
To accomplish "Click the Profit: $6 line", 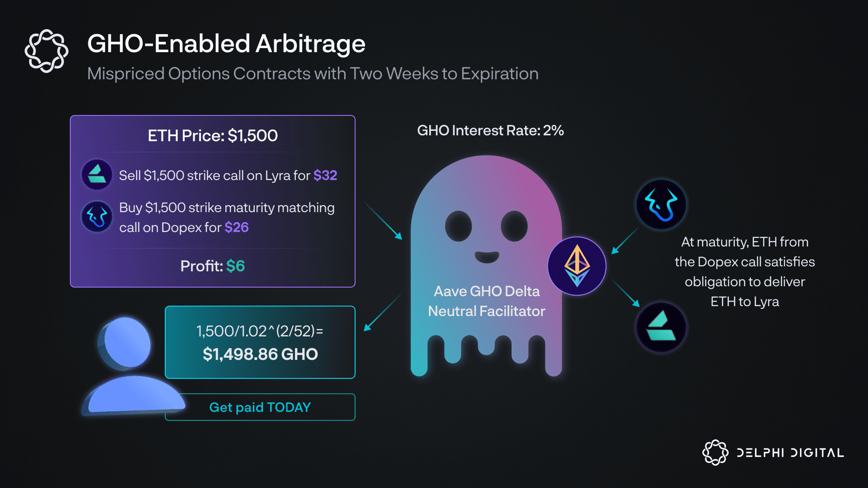I will pos(213,266).
